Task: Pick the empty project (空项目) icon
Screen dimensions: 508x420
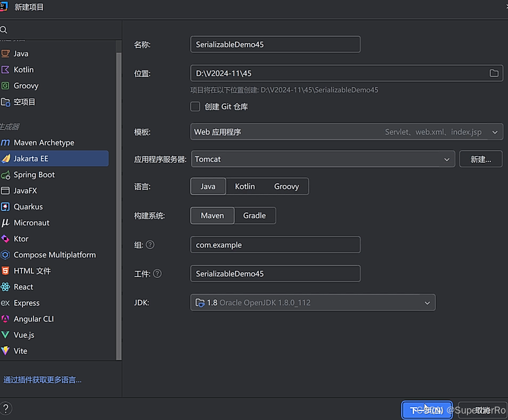Action: (5, 102)
